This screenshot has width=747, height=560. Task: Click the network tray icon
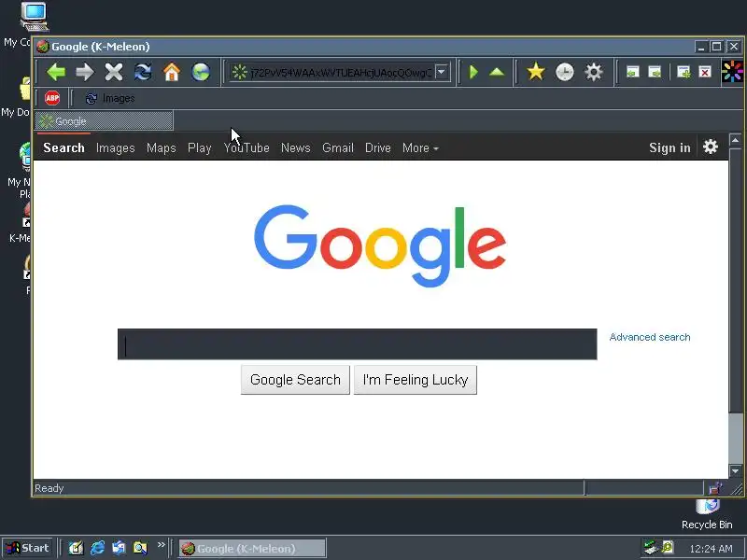pyautogui.click(x=650, y=548)
